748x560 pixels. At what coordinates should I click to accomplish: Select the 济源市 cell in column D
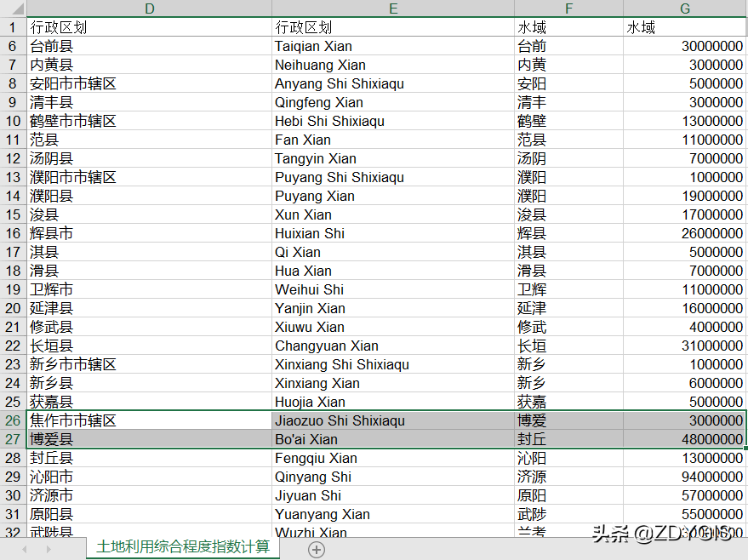pos(149,495)
